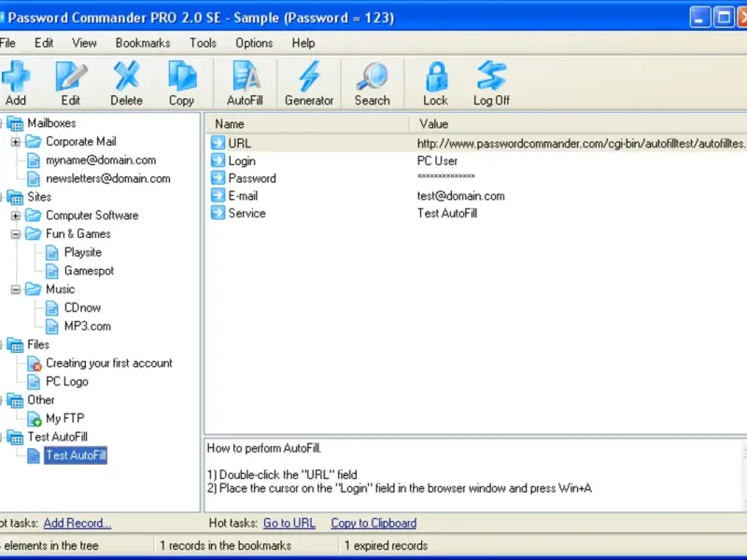Click the 'How to perform AutoFill' notes area

[474, 474]
